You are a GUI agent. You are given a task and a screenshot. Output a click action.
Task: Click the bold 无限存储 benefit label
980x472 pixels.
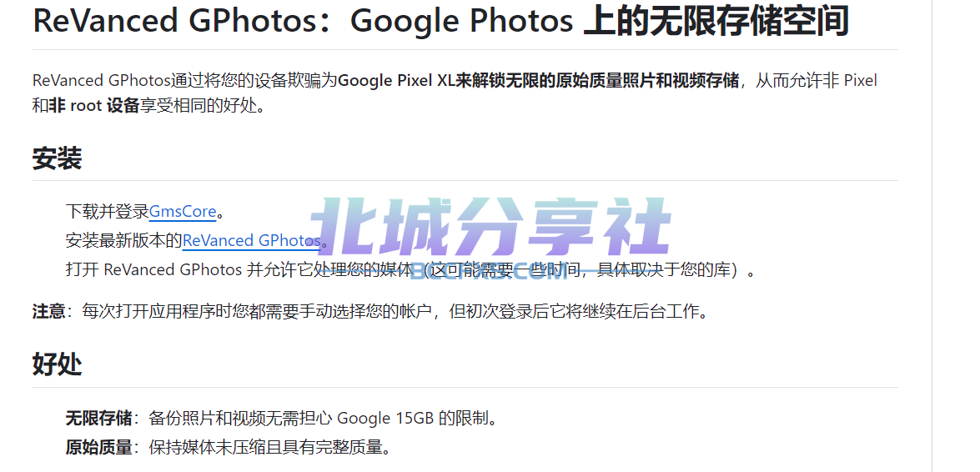98,418
